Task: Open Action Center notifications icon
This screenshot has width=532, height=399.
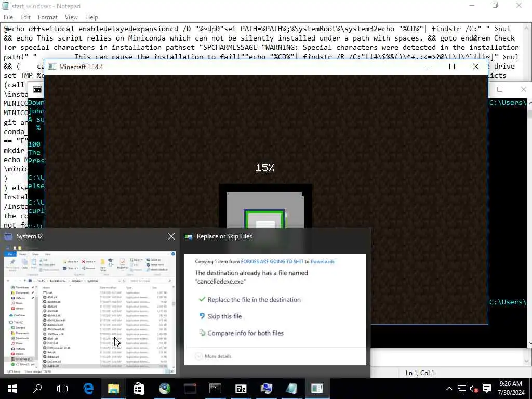Action: (x=487, y=389)
